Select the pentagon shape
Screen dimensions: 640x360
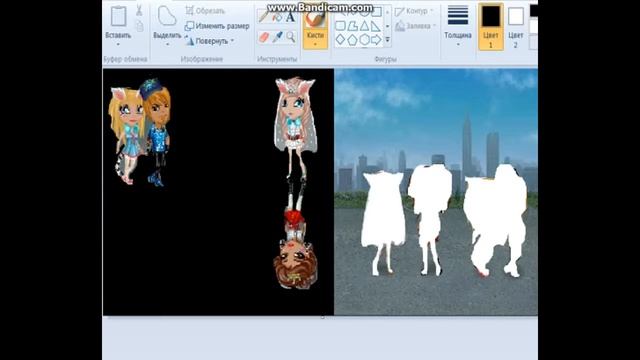click(352, 40)
